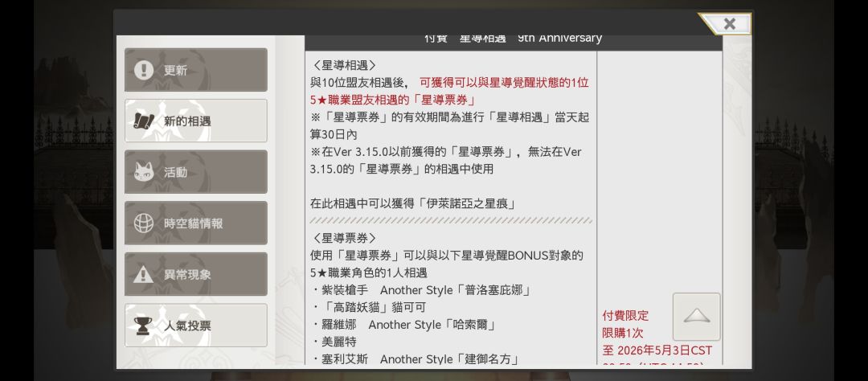Click the red 限購1次 label
Image resolution: width=868 pixels, height=381 pixels.
point(623,334)
